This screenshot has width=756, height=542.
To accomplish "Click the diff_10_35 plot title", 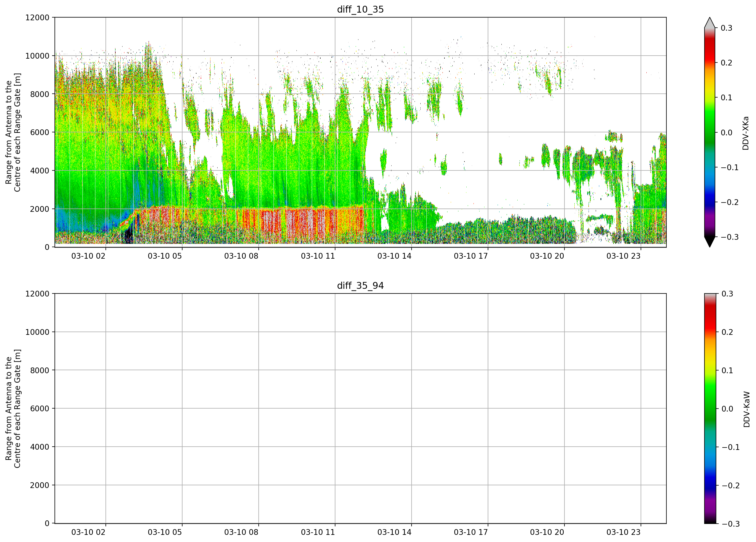I will [360, 9].
